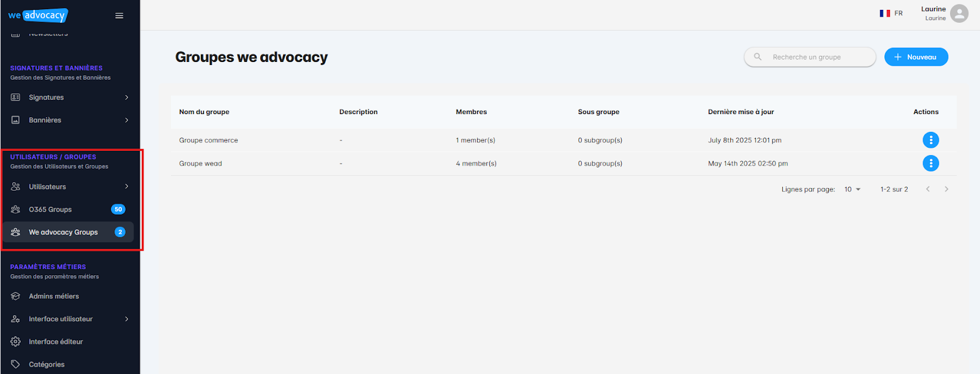Click the Dernière mise à jour header
The image size is (980, 374).
pyautogui.click(x=741, y=112)
